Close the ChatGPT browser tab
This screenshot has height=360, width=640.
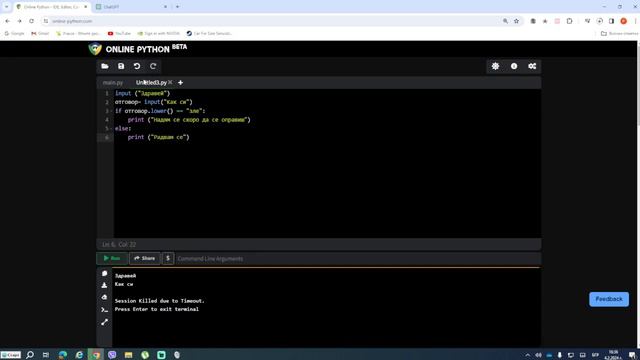[165, 7]
